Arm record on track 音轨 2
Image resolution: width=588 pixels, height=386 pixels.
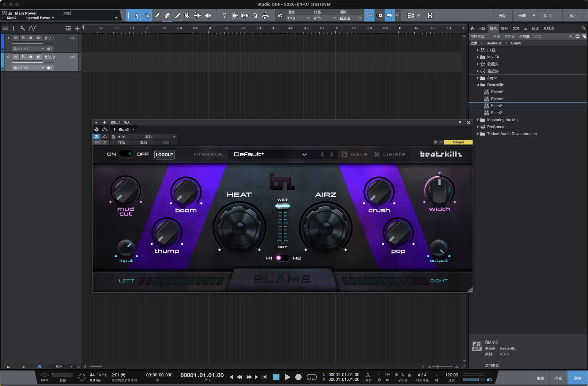coord(31,57)
